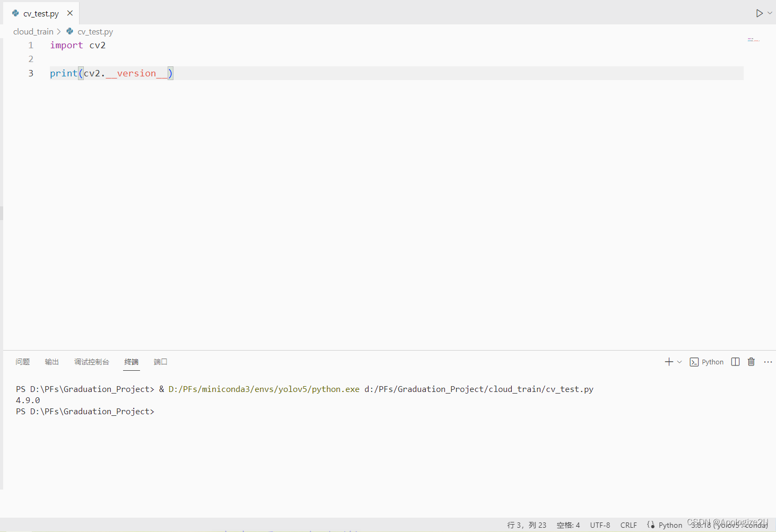The width and height of the screenshot is (776, 532).
Task: Change end-of-line sequence CRLF
Action: click(629, 525)
